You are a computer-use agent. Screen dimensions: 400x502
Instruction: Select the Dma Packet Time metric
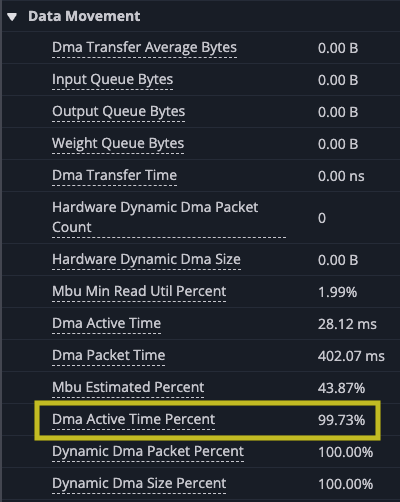pyautogui.click(x=108, y=355)
